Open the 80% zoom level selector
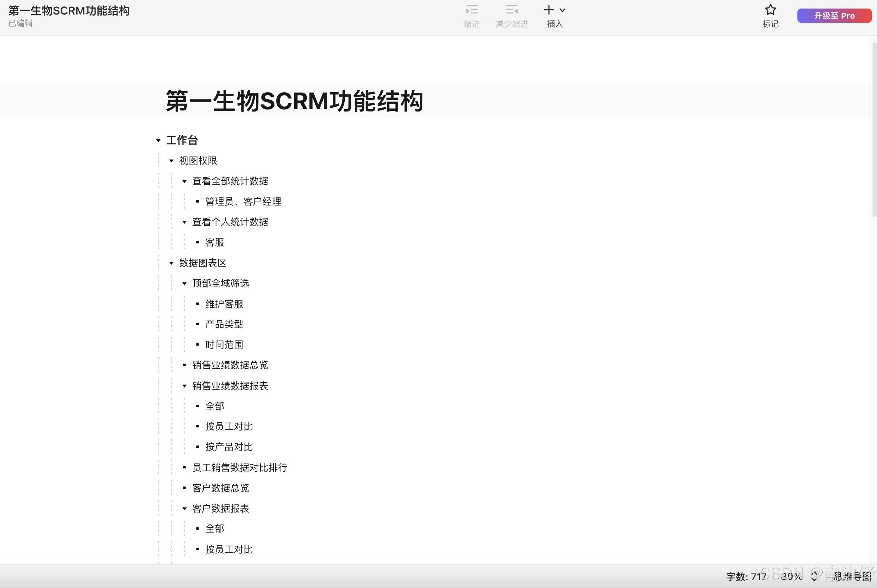This screenshot has height=588, width=877. pos(792,576)
